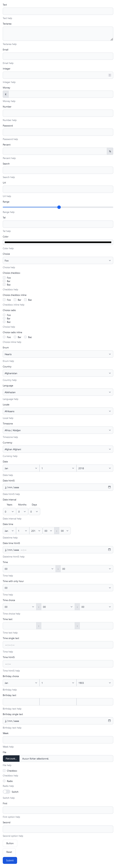Open the Country dropdown showing Afghanistan
The height and width of the screenshot is (868, 116).
[58, 373]
